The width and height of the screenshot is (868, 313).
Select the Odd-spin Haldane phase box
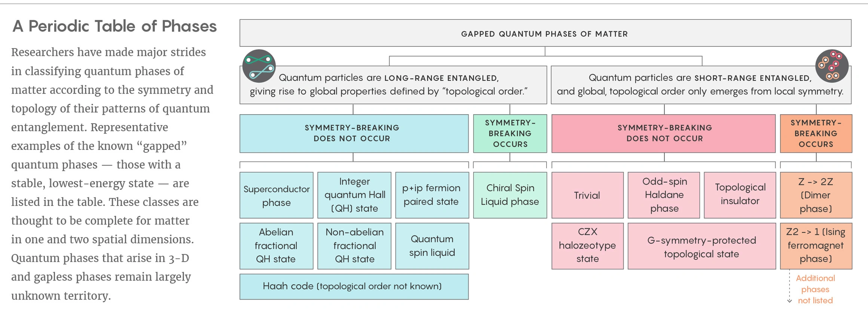point(664,195)
